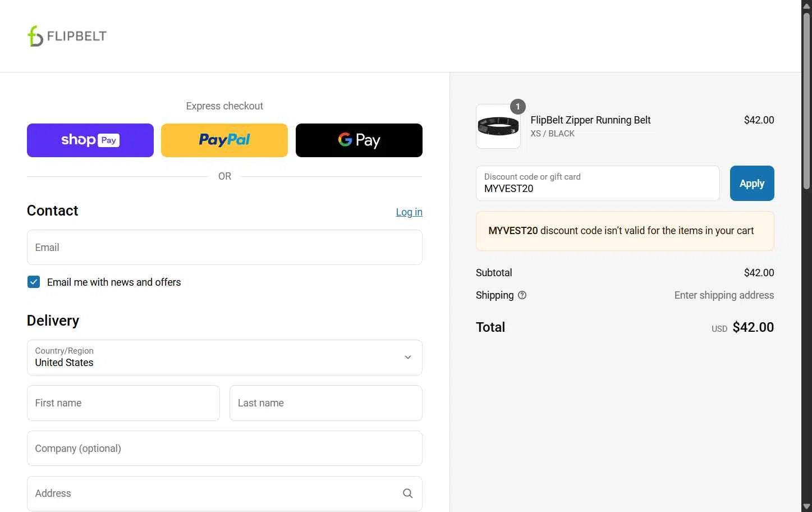Uncheck Email me with news and offers
Image resolution: width=812 pixels, height=512 pixels.
click(34, 282)
